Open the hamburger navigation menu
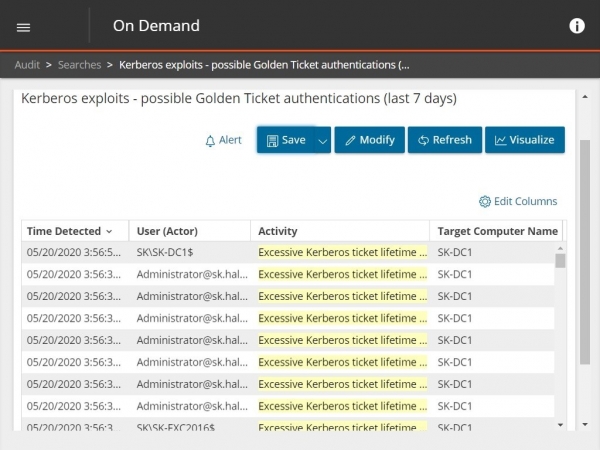Screen dimensions: 600x450 coord(24,27)
